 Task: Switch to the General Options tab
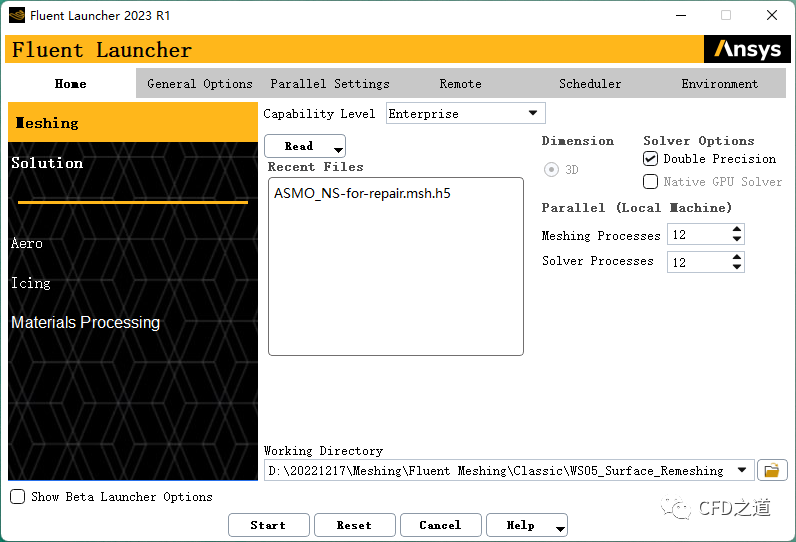pos(199,84)
